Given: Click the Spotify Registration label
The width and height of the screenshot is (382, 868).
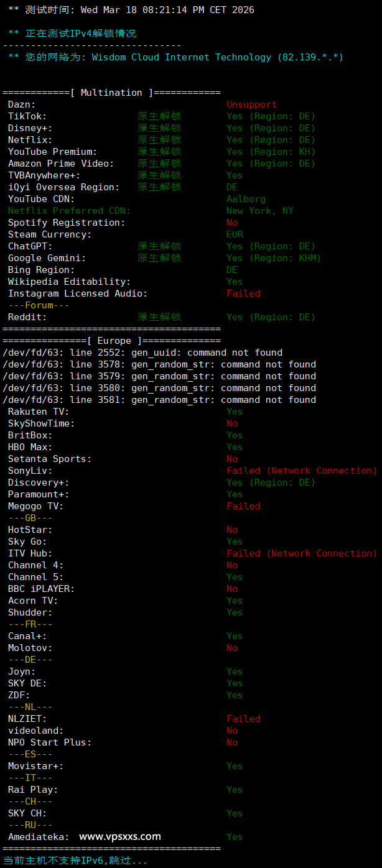Looking at the screenshot, I should [x=66, y=223].
